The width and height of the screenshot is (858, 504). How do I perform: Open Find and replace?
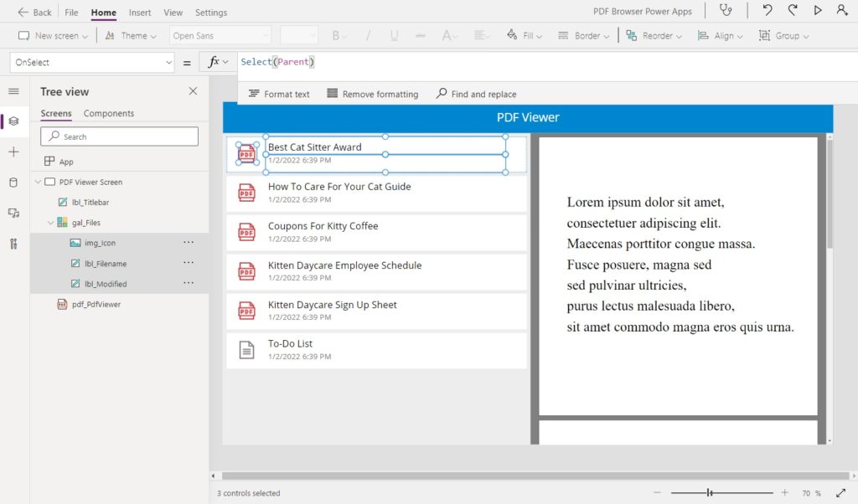(476, 94)
